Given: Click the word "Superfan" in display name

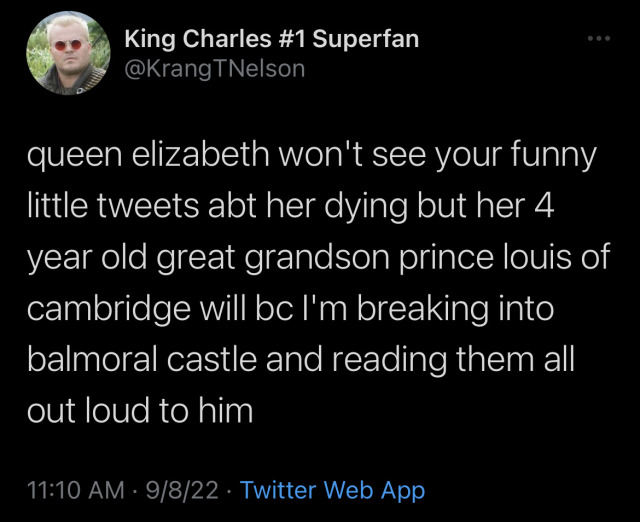Looking at the screenshot, I should 366,39.
